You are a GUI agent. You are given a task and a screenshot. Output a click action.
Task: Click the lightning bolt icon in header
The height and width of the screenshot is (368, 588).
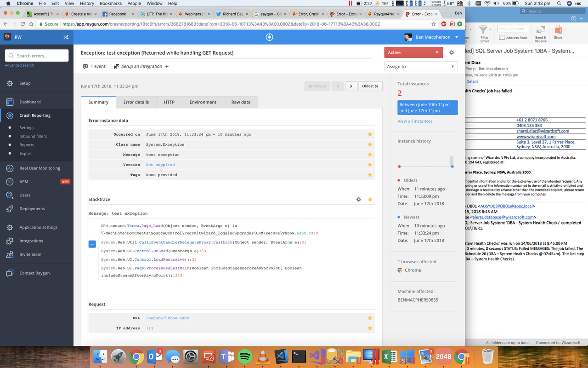270,37
